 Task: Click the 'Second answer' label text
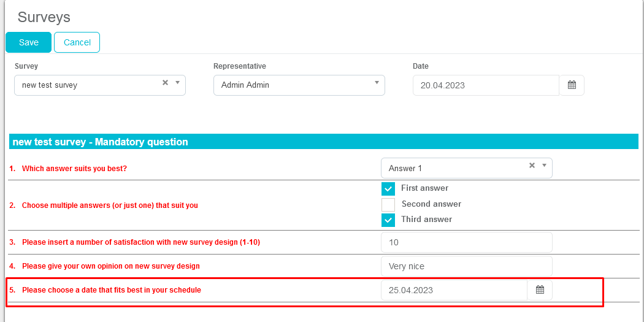pos(431,204)
